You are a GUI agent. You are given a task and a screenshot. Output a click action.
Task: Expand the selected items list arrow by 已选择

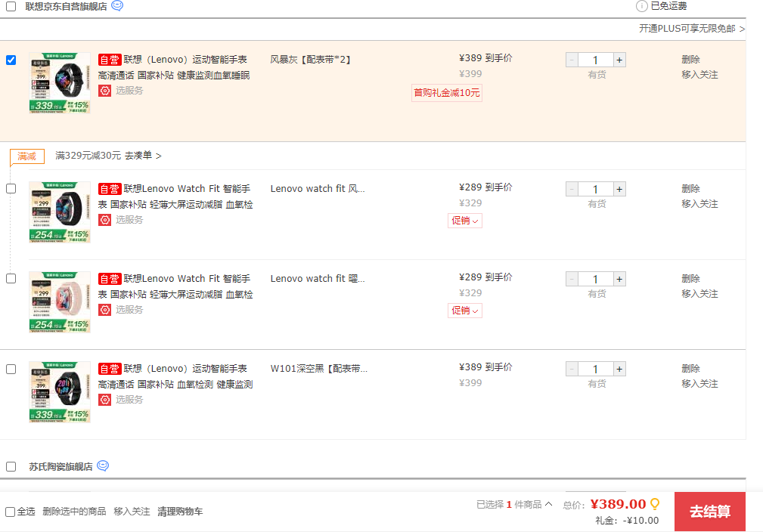click(548, 504)
